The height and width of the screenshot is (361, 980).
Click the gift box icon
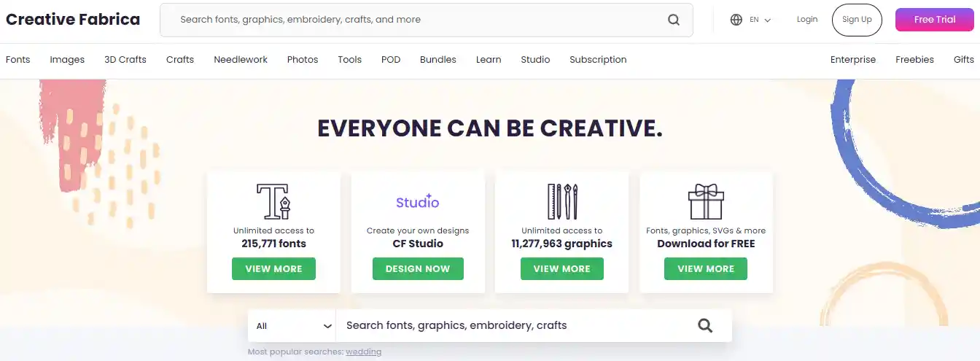[706, 202]
